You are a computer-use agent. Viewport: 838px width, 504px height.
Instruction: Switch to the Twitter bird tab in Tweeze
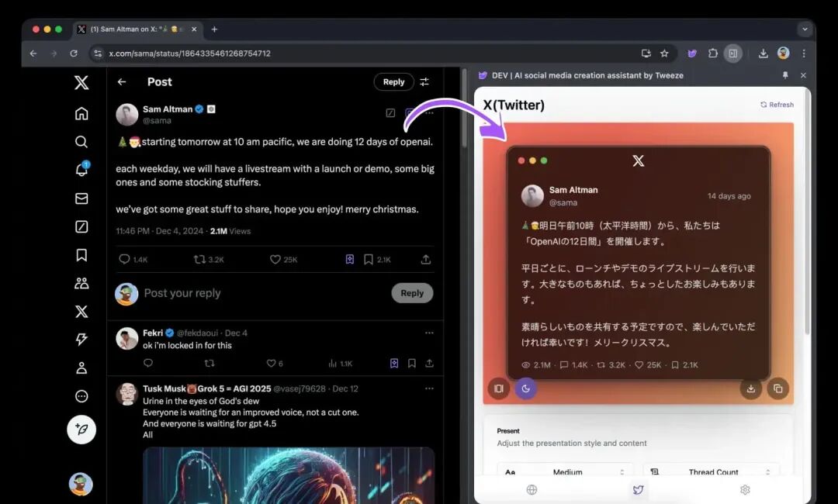pos(638,489)
